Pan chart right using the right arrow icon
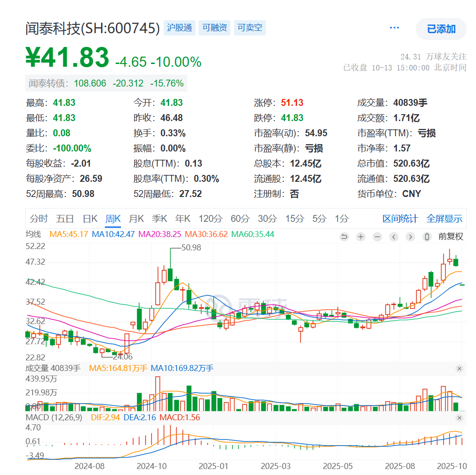 [409, 237]
